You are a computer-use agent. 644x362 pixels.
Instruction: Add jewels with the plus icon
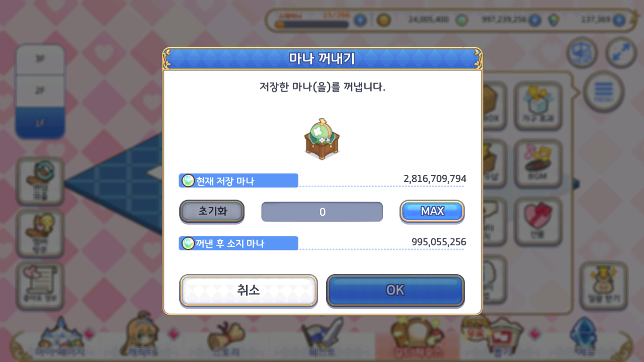click(x=619, y=20)
